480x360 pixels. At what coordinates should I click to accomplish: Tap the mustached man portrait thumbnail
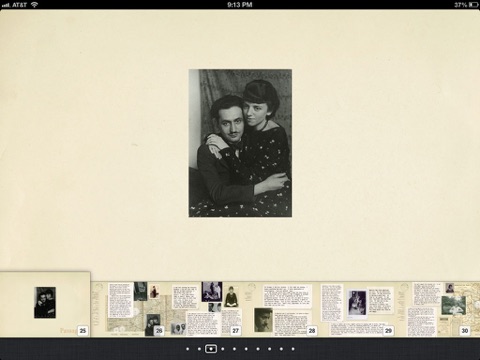pos(263,320)
